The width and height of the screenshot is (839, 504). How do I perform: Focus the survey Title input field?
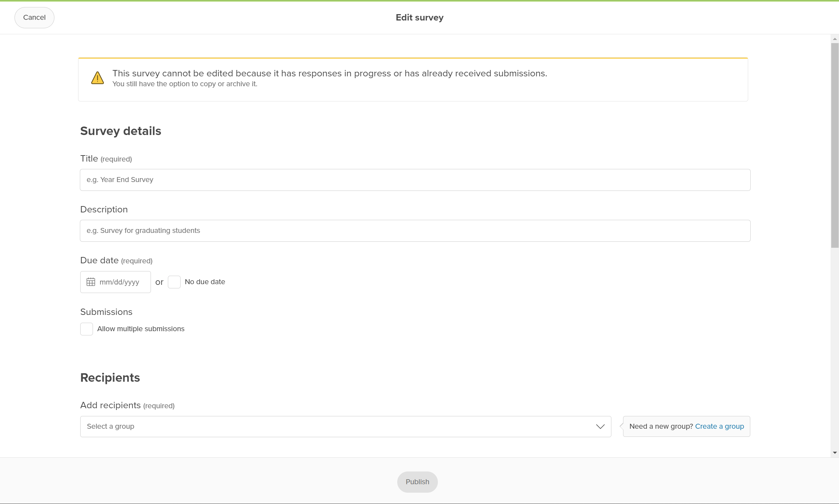tap(415, 180)
